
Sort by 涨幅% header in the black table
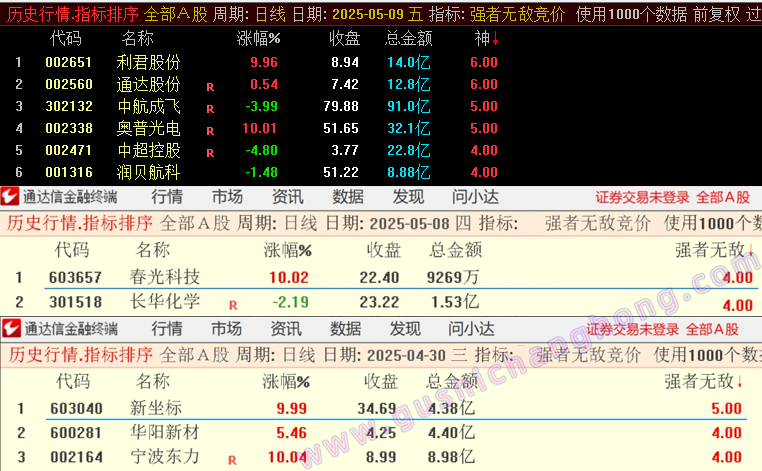tap(258, 38)
